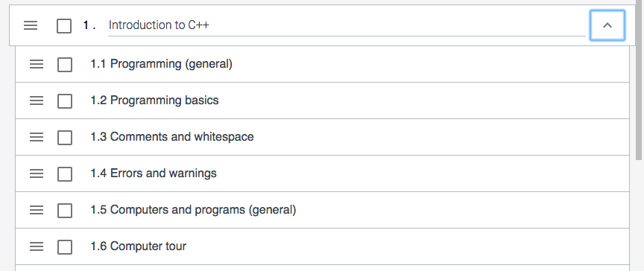This screenshot has width=644, height=271.
Task: Enable checkbox for 1.3 Comments and whitespace
Action: (x=65, y=137)
